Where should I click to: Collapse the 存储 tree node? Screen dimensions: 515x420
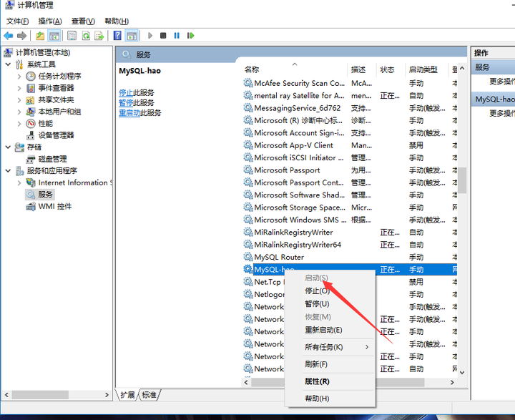8,147
